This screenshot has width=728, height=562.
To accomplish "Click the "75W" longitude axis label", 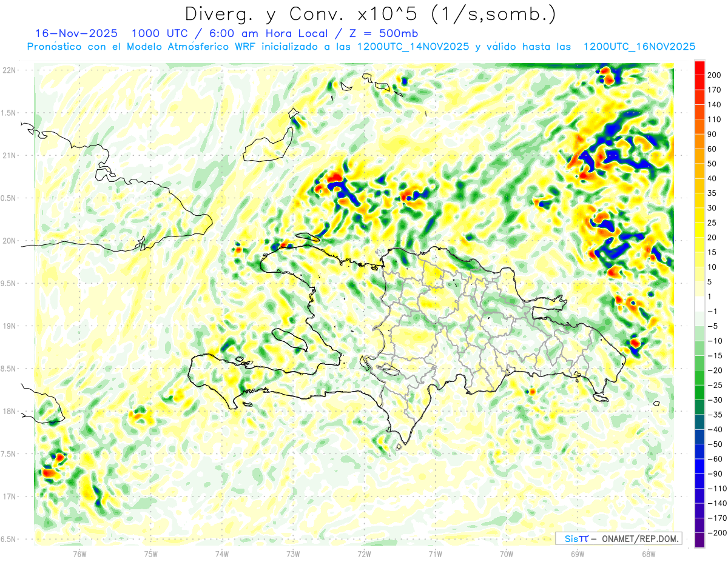I will pos(150,554).
